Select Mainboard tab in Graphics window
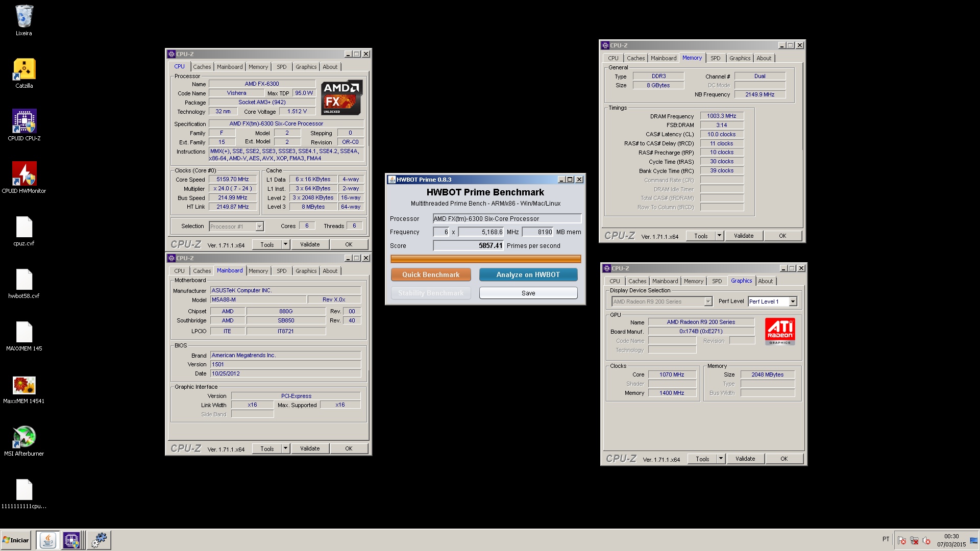This screenshot has width=980, height=551. (x=665, y=281)
